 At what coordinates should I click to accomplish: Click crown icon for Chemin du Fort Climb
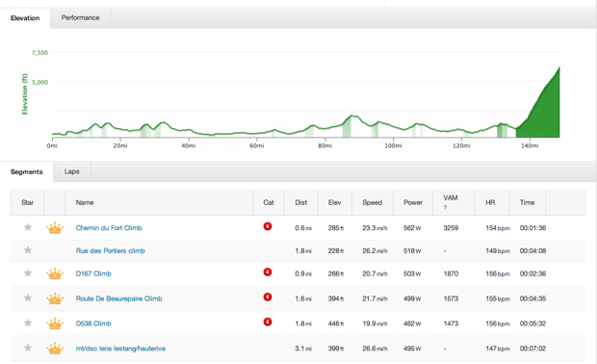point(55,228)
